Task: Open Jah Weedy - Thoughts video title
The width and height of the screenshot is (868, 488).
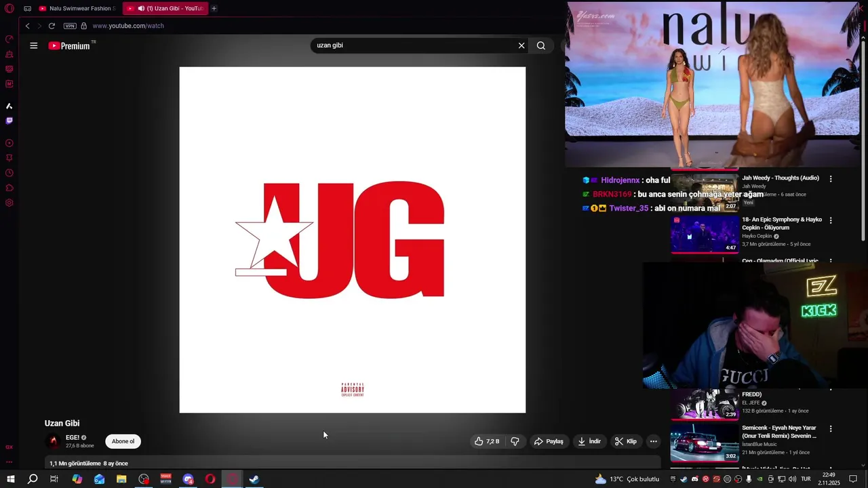Action: 781,178
